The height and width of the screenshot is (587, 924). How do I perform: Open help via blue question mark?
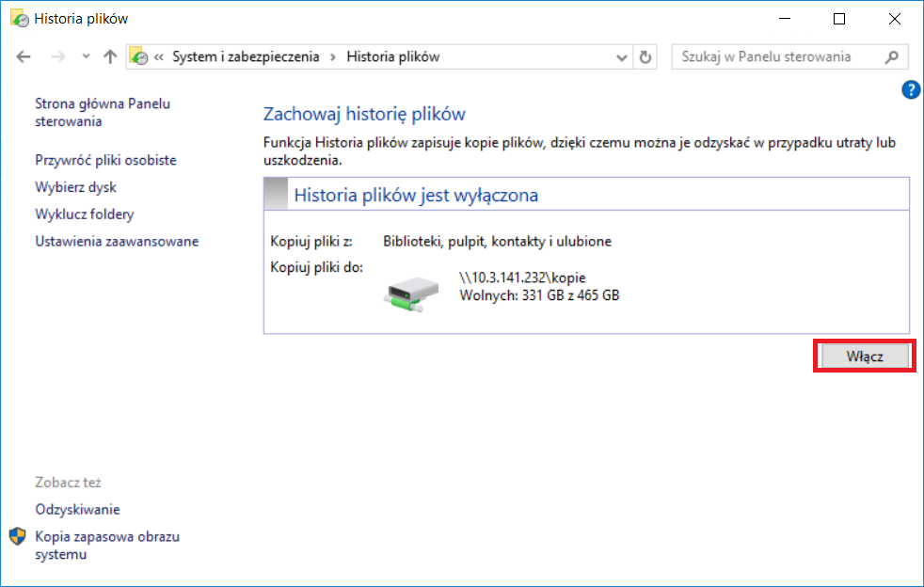click(x=911, y=89)
